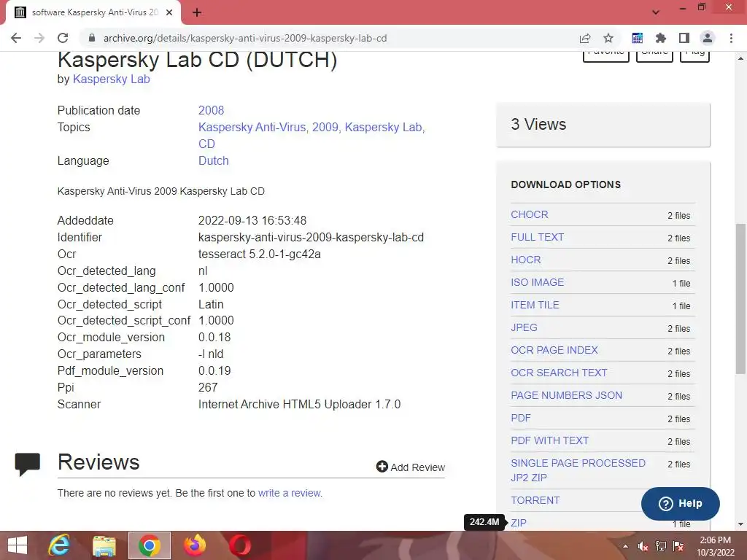Open the Chrome extensions puzzle menu
This screenshot has width=747, height=560.
pos(661,38)
